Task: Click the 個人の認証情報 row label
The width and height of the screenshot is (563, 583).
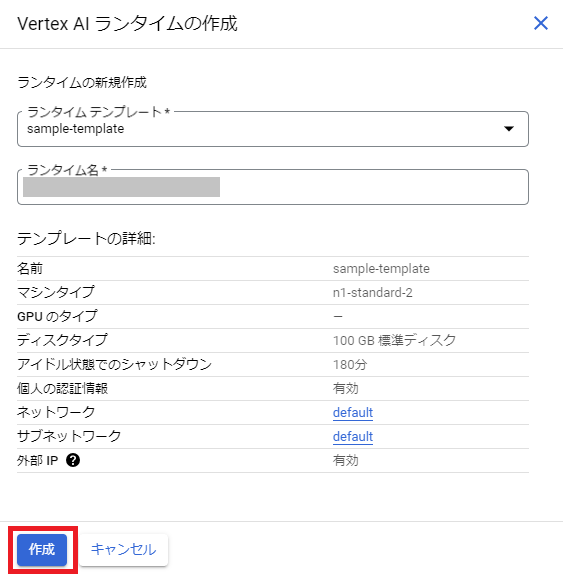Action: coord(62,389)
